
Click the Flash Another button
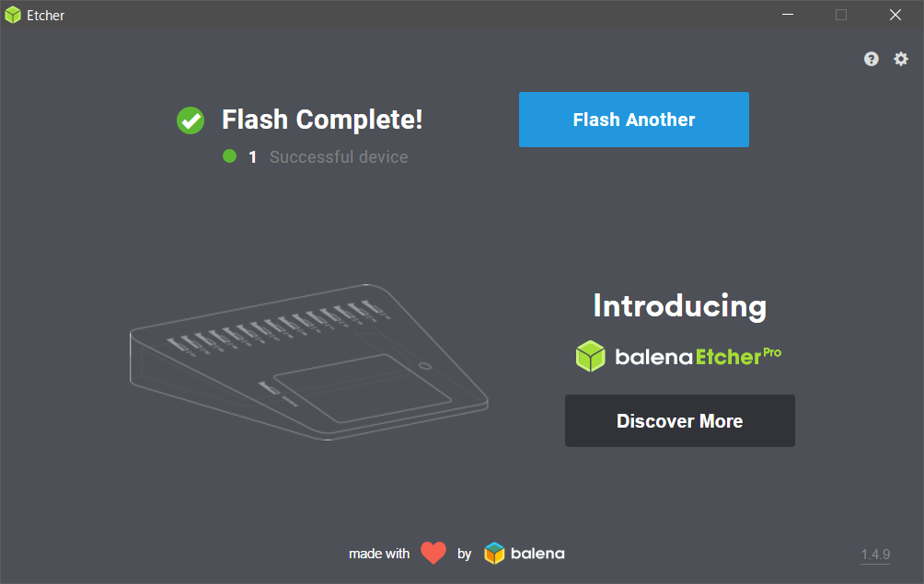click(634, 120)
